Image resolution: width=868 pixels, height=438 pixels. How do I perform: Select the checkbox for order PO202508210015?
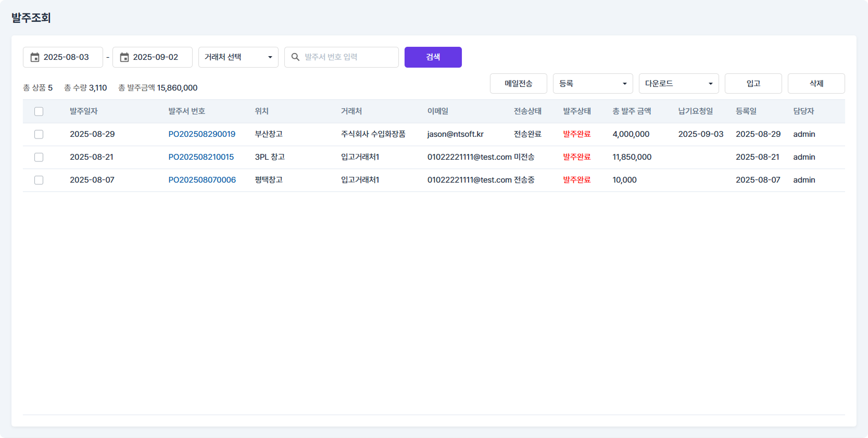pos(39,157)
